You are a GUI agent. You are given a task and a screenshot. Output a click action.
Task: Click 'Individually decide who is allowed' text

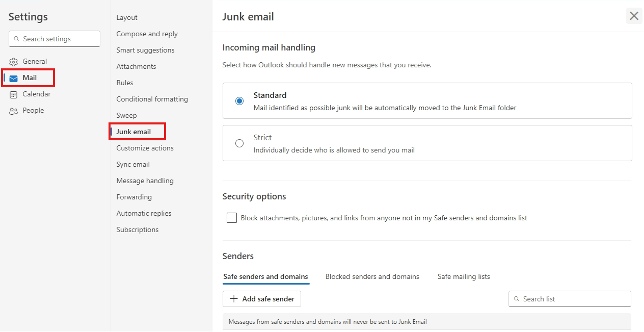[x=334, y=150]
